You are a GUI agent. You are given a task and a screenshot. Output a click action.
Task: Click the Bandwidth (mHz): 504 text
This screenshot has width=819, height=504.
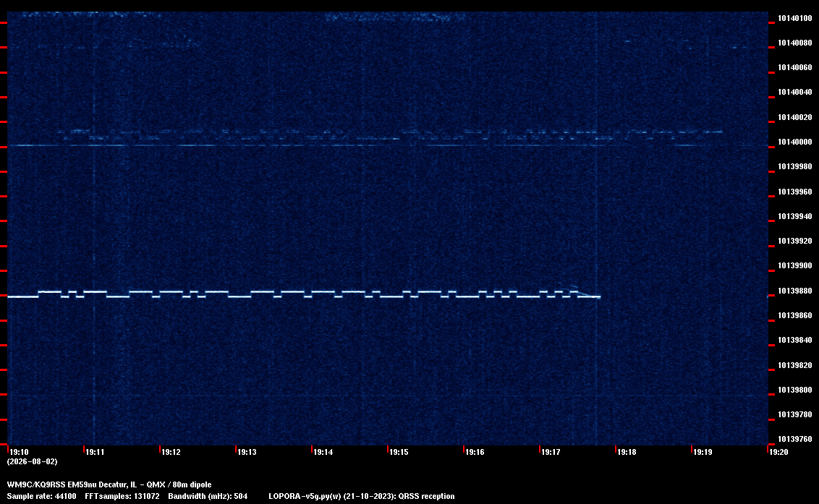coord(208,496)
